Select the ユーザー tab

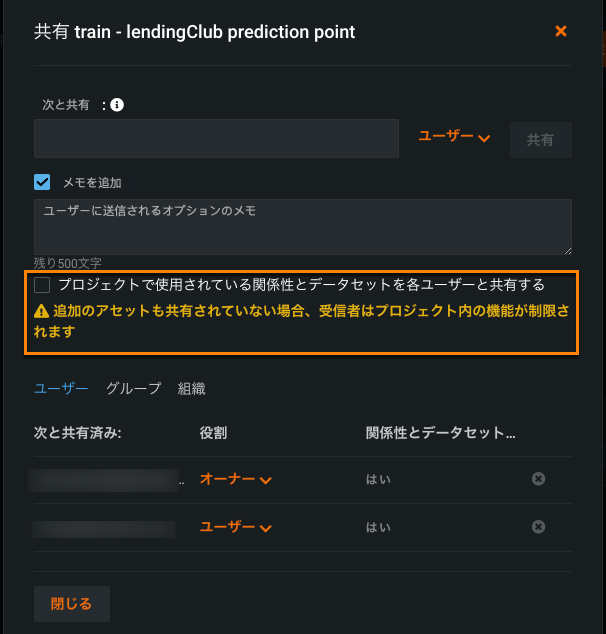tap(61, 389)
